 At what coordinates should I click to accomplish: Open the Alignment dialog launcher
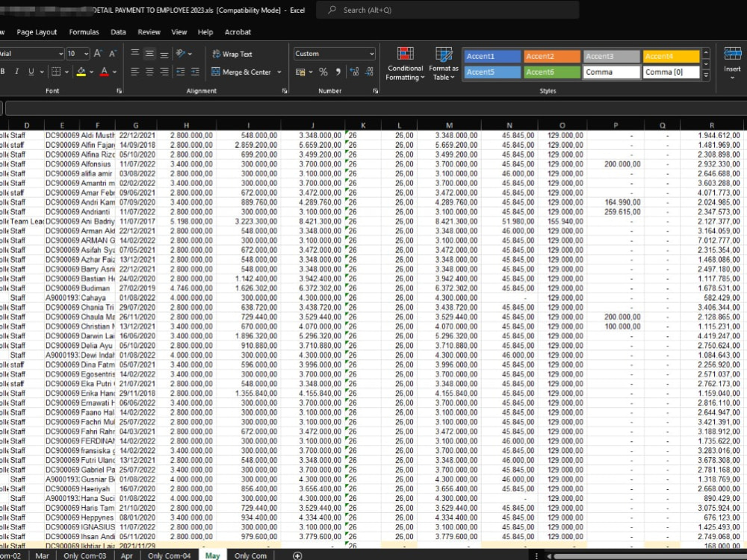285,91
